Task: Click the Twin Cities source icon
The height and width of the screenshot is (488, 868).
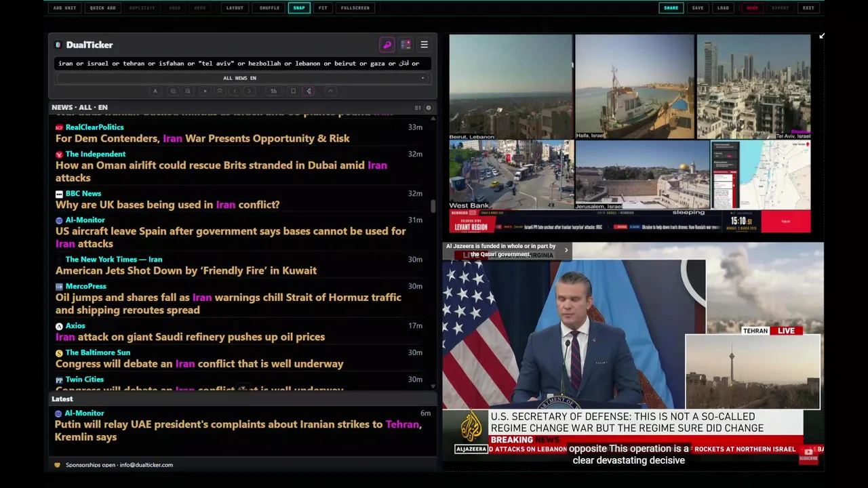Action: click(59, 380)
